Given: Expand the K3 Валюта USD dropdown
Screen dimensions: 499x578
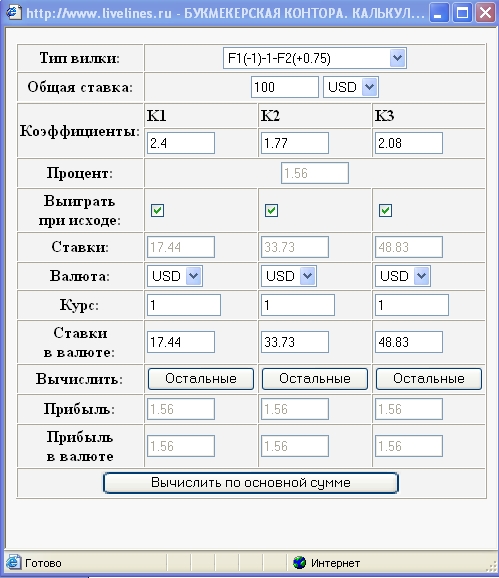Looking at the screenshot, I should (x=402, y=276).
